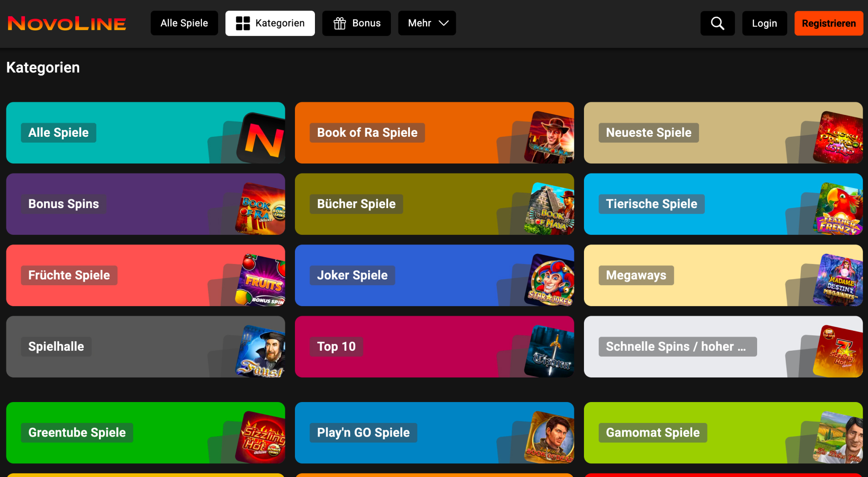Open the Früchte Spiele category label
868x477 pixels.
[69, 275]
